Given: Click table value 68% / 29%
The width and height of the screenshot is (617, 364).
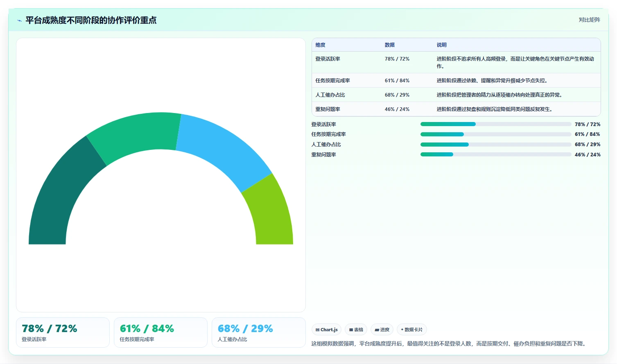Looking at the screenshot, I should click(397, 95).
